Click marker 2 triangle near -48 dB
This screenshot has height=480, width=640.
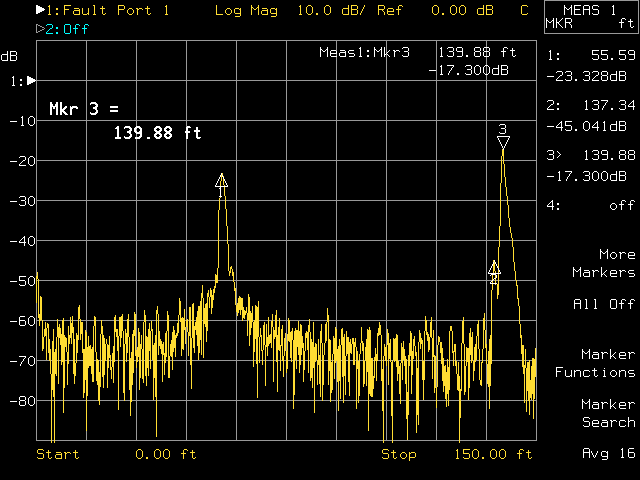click(494, 268)
